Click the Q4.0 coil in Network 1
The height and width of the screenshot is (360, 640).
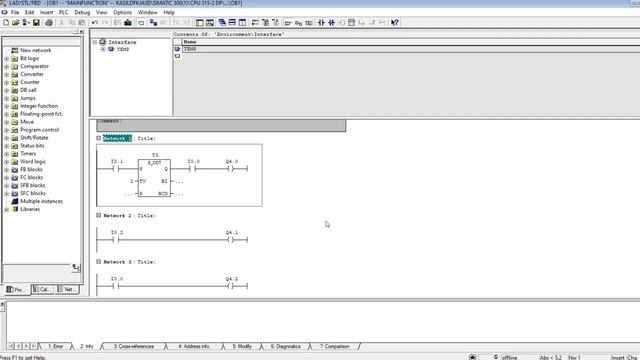click(231, 169)
